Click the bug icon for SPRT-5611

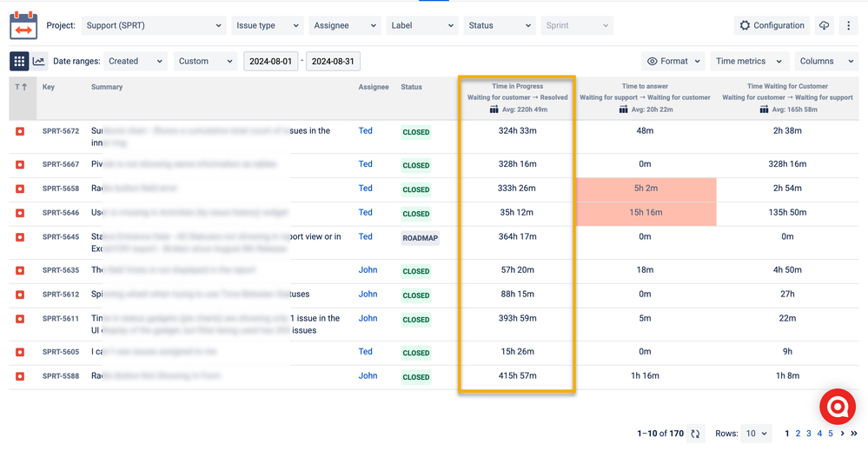click(x=20, y=319)
